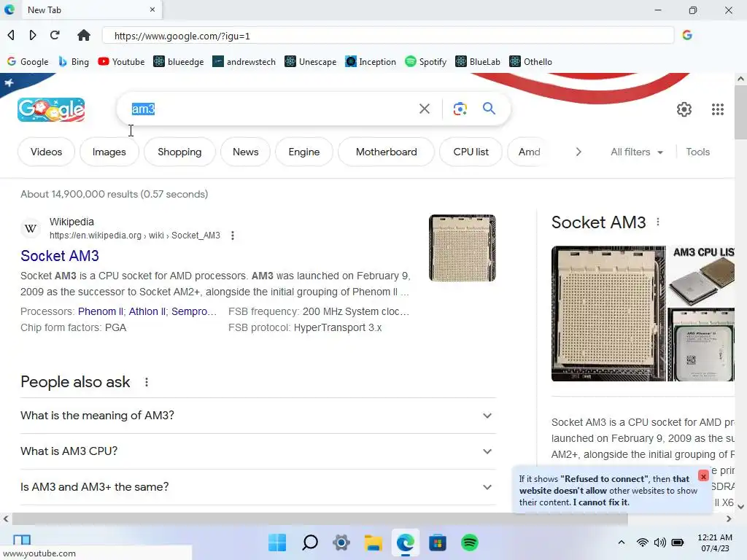Screen dimensions: 747x560
Task: Open the Unescape bookmark
Action: (311, 61)
